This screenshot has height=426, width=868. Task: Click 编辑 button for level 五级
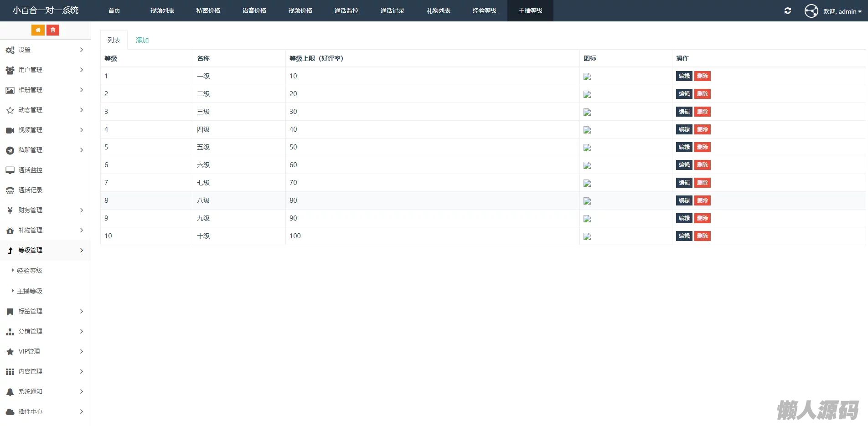tap(684, 147)
